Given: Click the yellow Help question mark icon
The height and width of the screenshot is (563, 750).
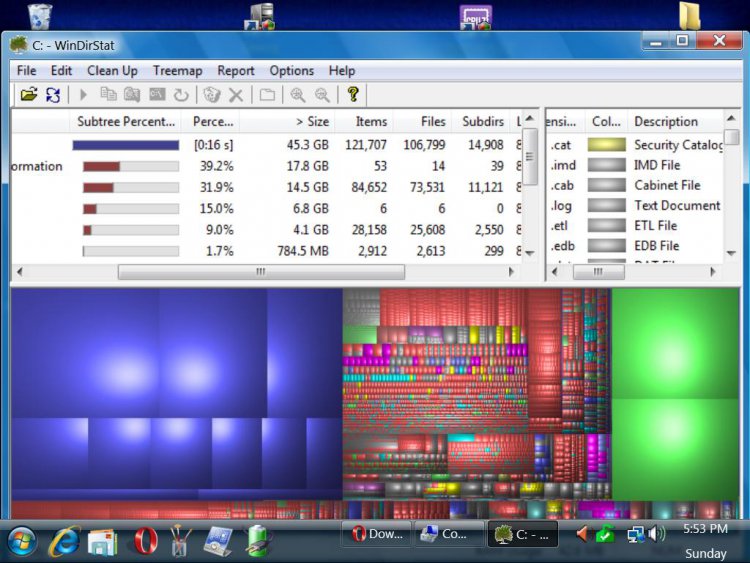Looking at the screenshot, I should coord(352,94).
